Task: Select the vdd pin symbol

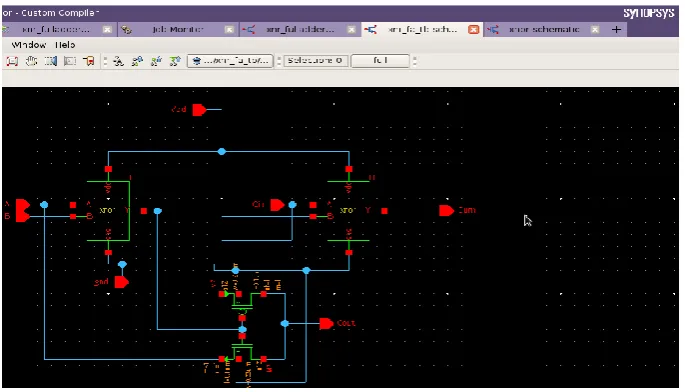Action: 199,110
